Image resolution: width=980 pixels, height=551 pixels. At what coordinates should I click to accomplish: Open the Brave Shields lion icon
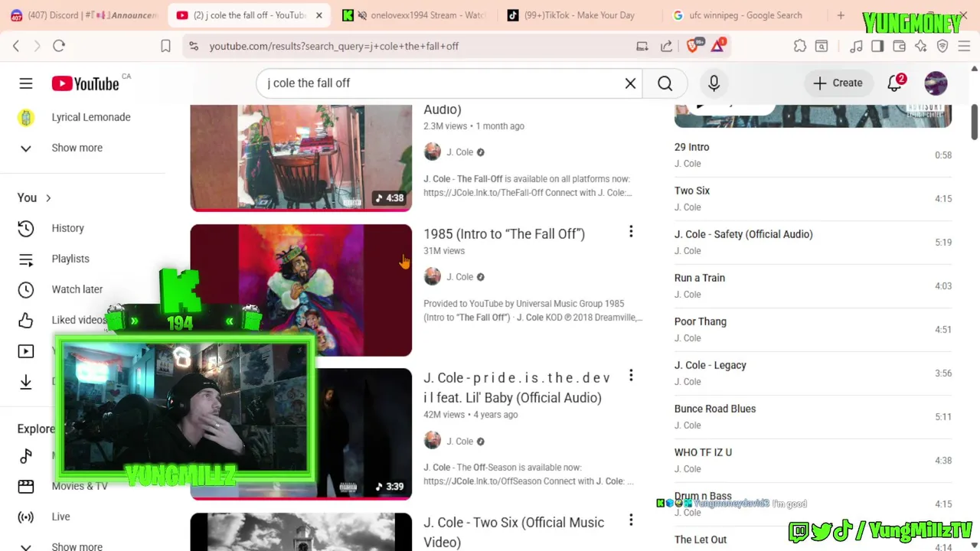(694, 46)
